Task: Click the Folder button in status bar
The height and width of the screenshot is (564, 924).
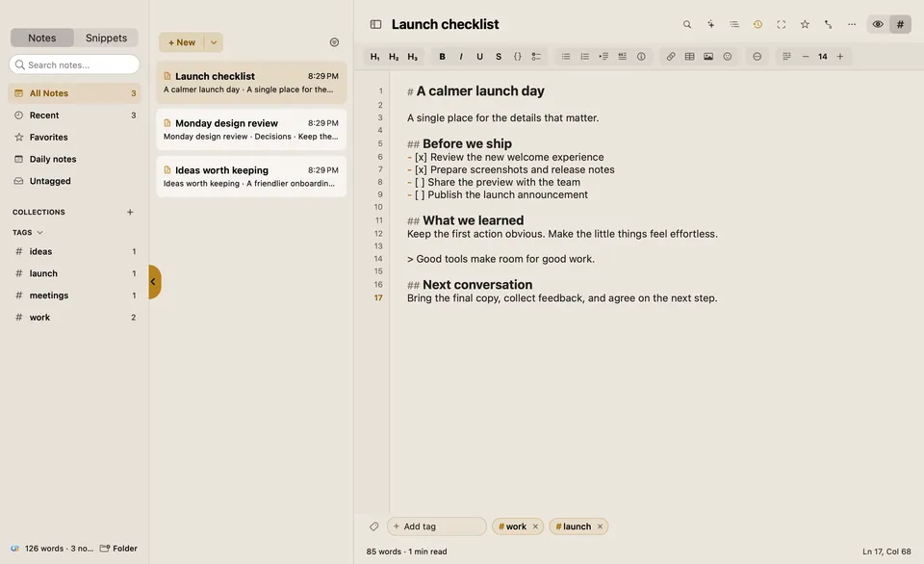Action: (x=118, y=548)
